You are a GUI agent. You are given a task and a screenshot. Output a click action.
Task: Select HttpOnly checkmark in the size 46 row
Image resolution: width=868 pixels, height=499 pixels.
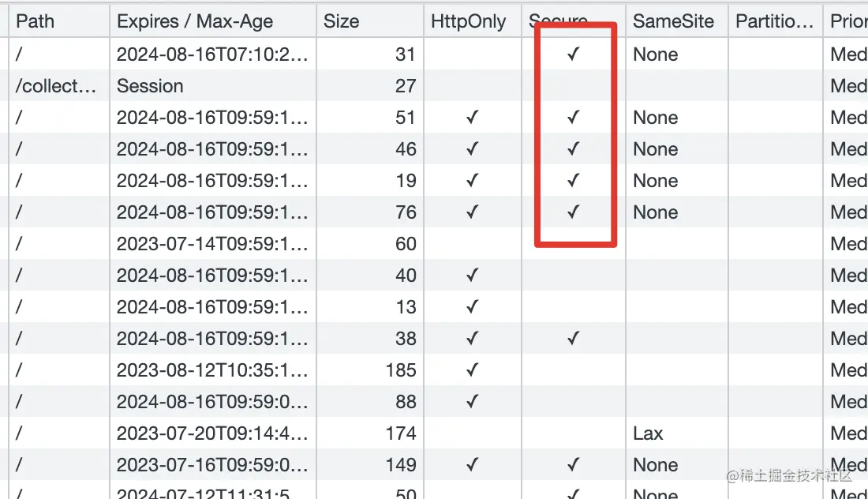click(472, 149)
